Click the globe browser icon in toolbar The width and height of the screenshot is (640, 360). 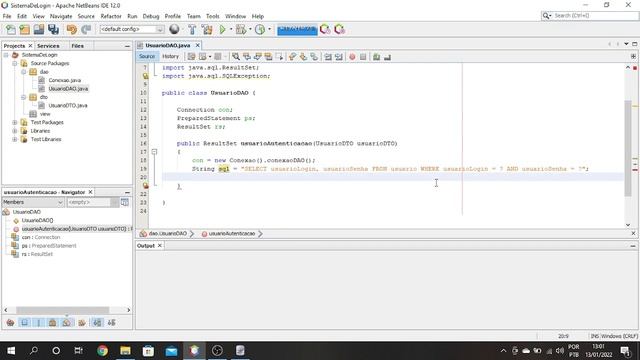pyautogui.click(x=174, y=29)
